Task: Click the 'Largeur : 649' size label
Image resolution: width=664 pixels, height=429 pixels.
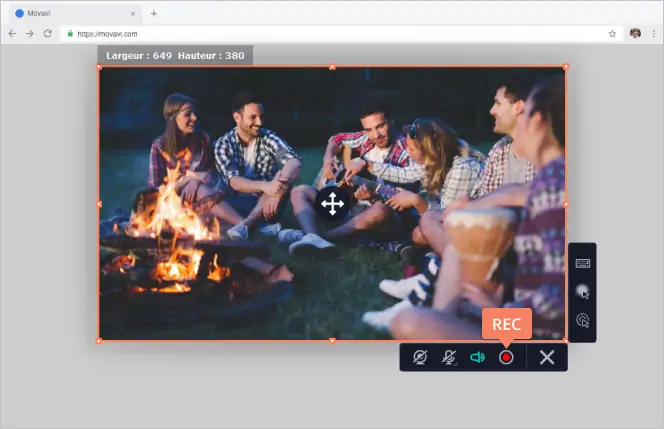Action: click(x=139, y=55)
